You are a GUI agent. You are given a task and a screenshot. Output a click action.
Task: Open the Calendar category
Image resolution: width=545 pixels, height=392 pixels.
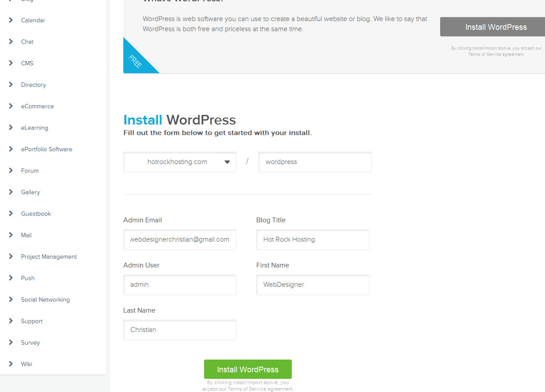33,20
